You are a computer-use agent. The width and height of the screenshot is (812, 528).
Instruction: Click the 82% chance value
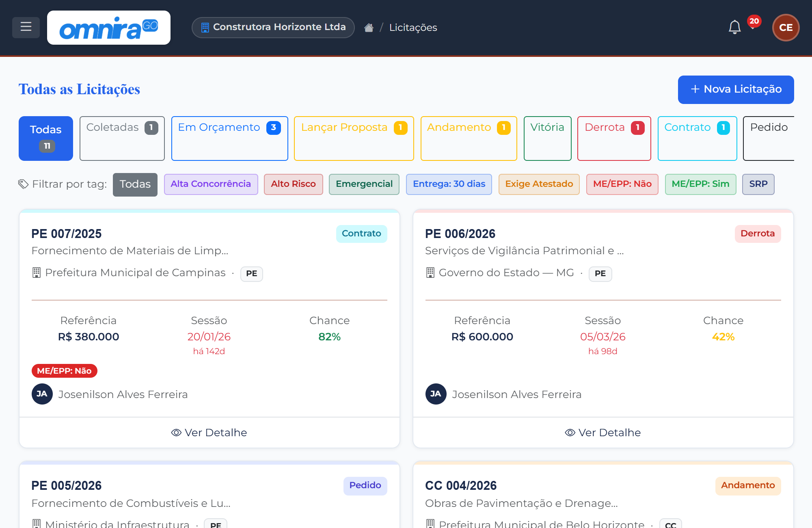tap(329, 337)
